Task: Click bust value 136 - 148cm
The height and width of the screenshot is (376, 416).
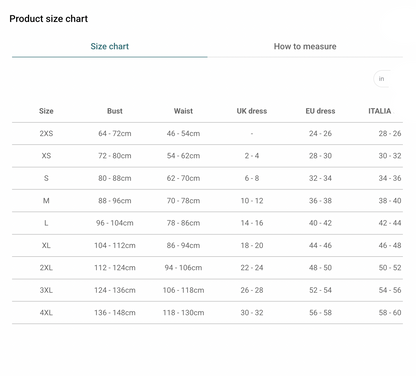Action: pos(115,313)
